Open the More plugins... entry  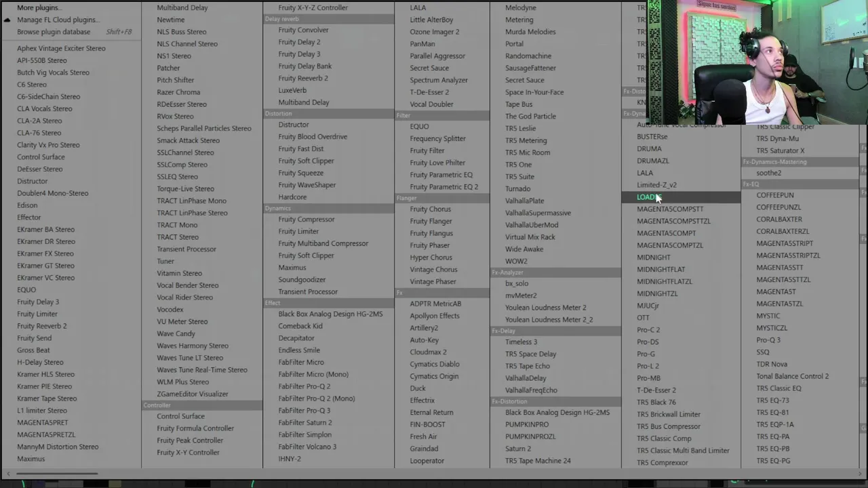coord(39,7)
